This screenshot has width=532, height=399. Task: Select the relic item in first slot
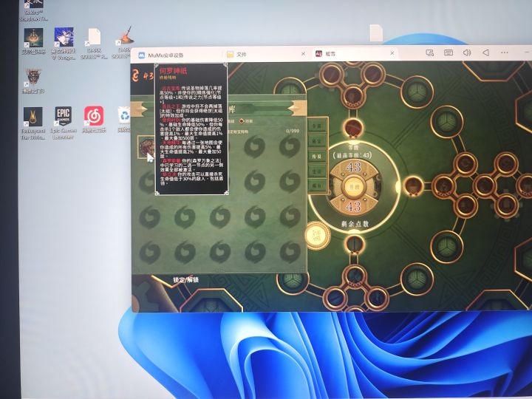click(146, 147)
